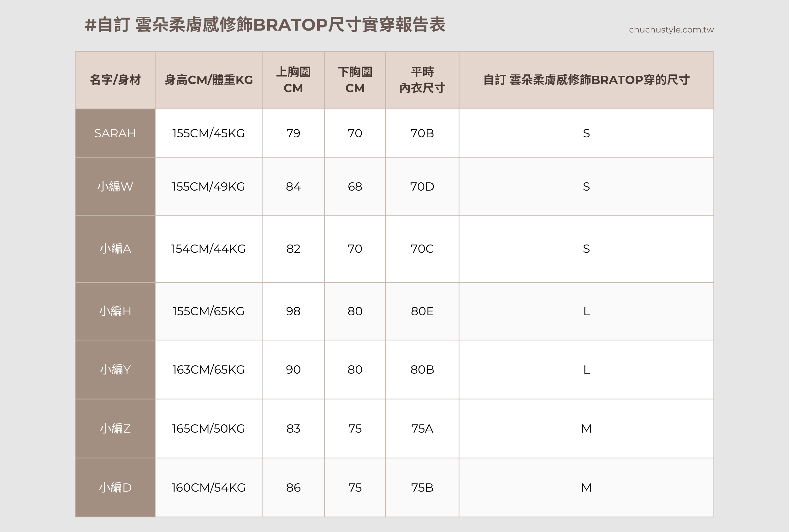Click the 名字/身材 column header
Viewport: 789px width, 532px height.
pyautogui.click(x=115, y=80)
